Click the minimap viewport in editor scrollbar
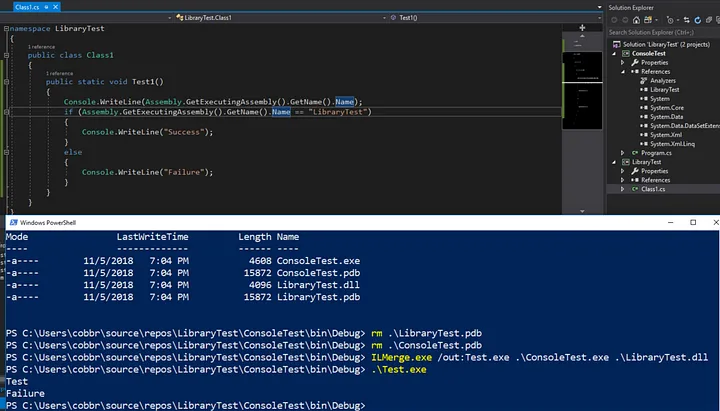720x411 pixels. click(582, 90)
